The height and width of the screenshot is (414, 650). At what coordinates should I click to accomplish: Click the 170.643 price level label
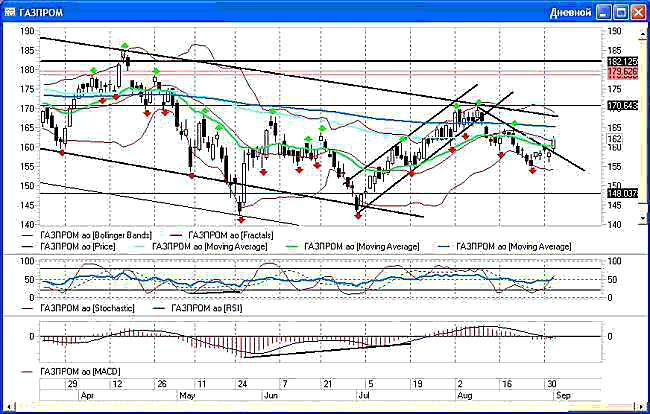point(622,106)
